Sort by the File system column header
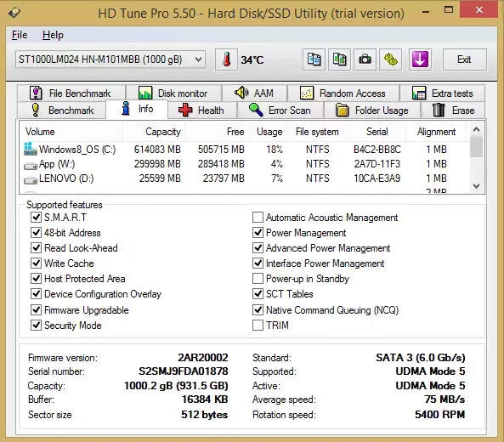This screenshot has width=504, height=442. [x=317, y=132]
